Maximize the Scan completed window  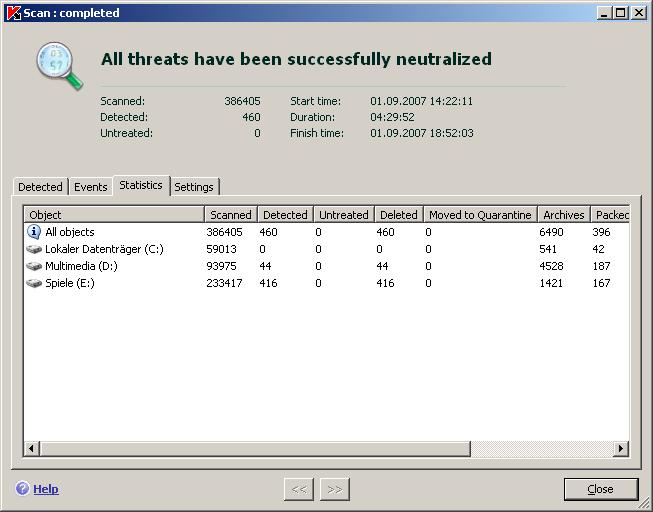(x=620, y=13)
